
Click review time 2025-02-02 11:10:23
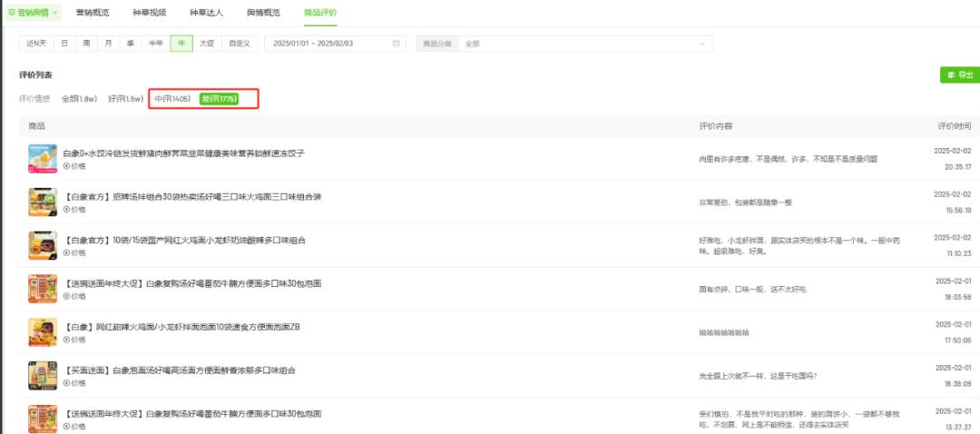pyautogui.click(x=953, y=245)
